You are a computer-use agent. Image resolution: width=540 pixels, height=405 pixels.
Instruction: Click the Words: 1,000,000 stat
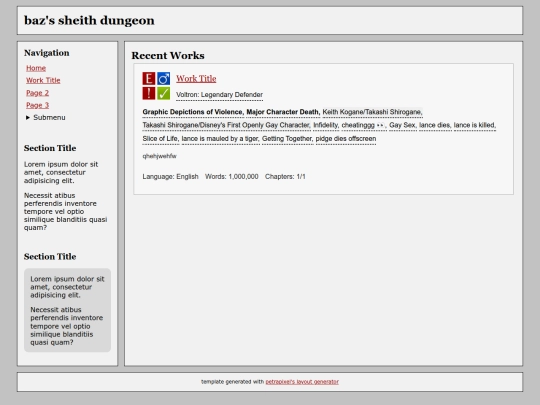click(231, 177)
